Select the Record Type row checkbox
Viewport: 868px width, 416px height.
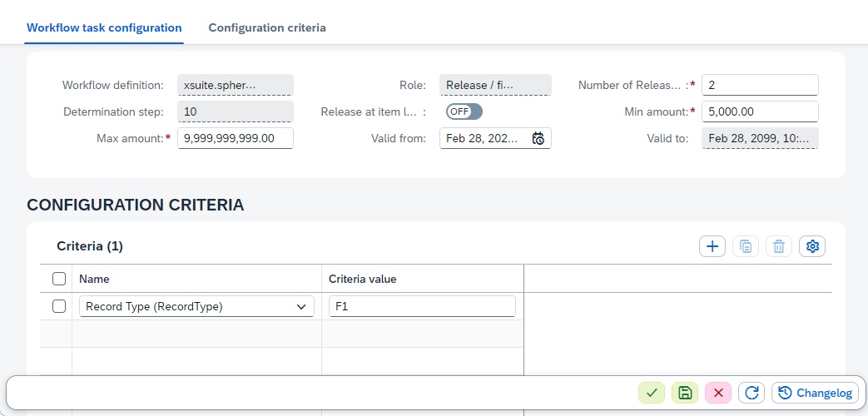(59, 306)
